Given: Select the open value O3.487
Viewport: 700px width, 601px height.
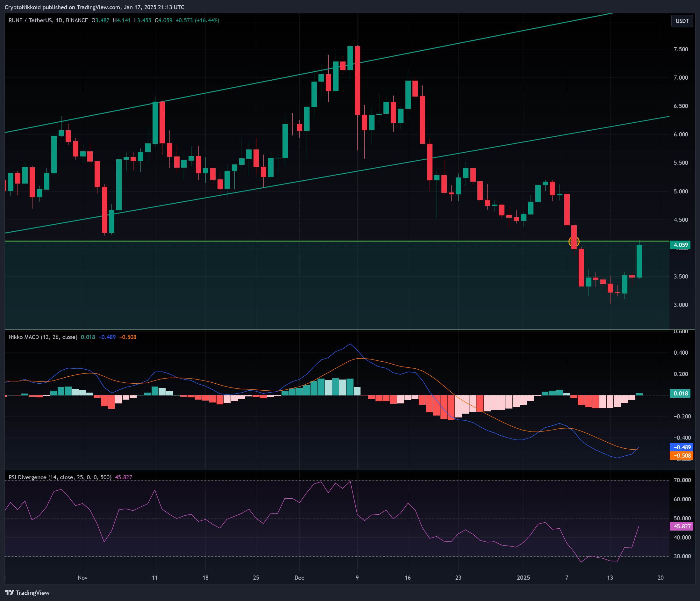Looking at the screenshot, I should [x=100, y=20].
